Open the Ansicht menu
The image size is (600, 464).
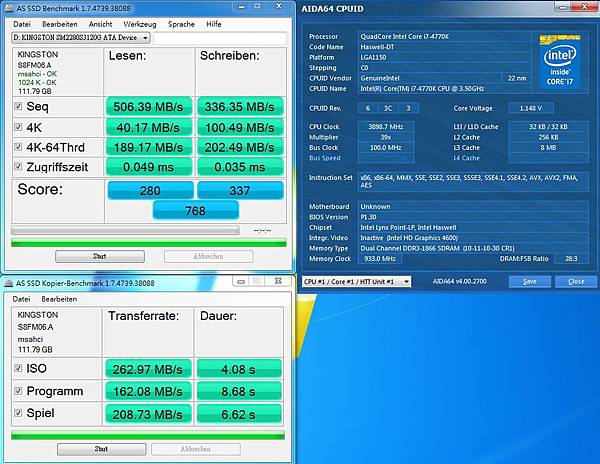click(100, 24)
